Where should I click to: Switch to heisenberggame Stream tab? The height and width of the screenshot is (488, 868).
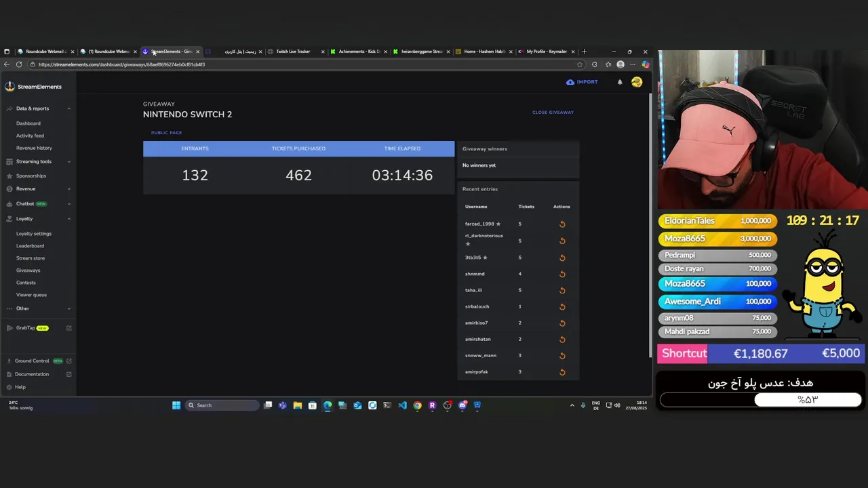422,52
